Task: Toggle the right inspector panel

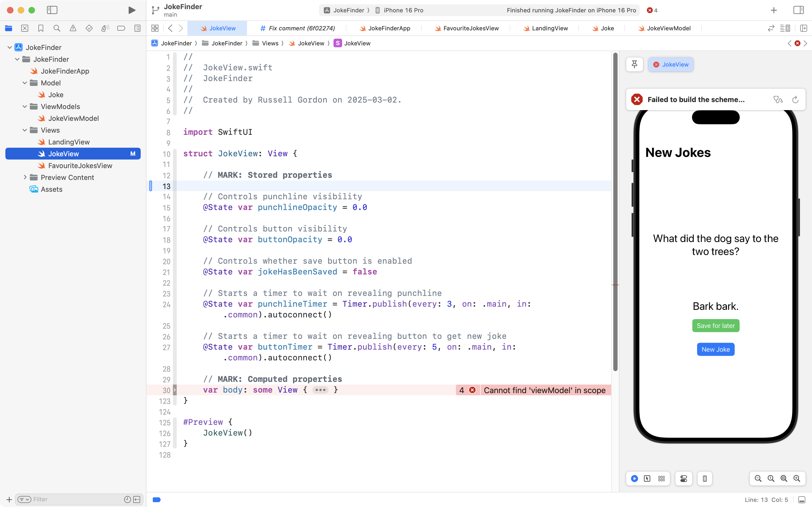Action: tap(798, 10)
